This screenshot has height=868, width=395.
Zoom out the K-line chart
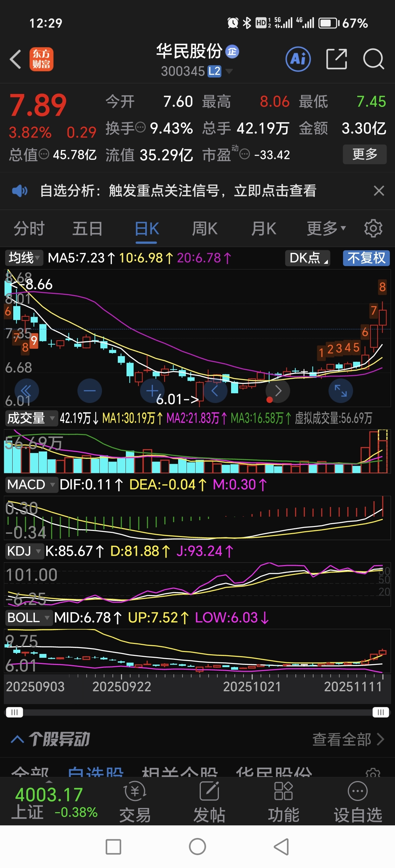click(x=90, y=391)
